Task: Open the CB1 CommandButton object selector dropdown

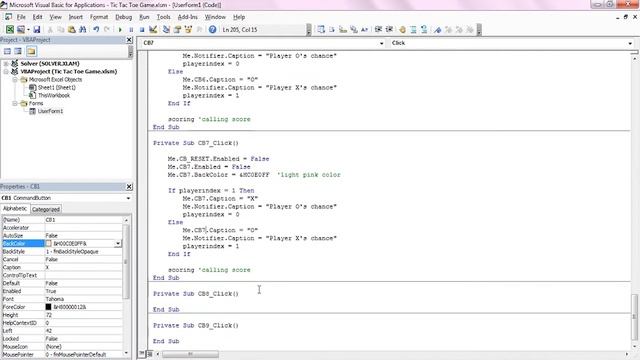Action: click(128, 198)
